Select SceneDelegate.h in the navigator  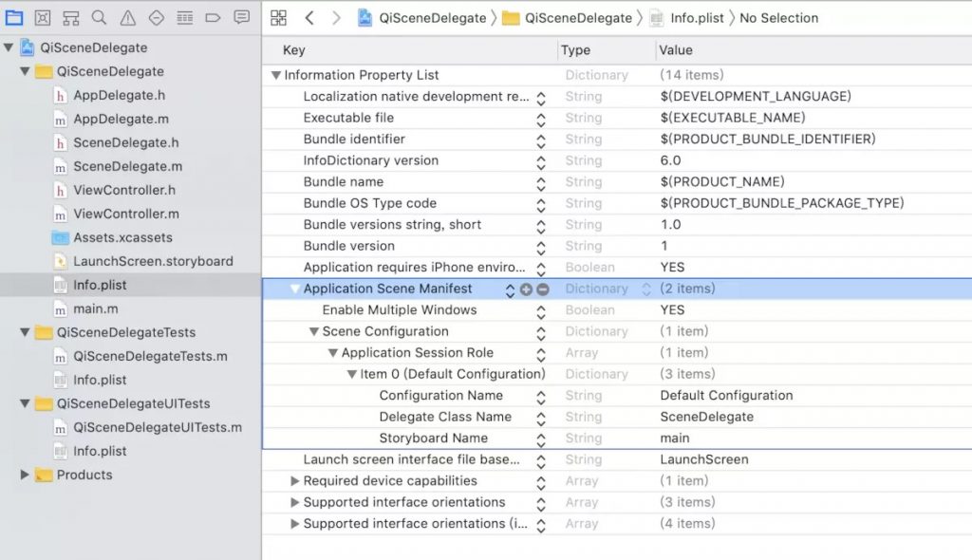click(126, 142)
